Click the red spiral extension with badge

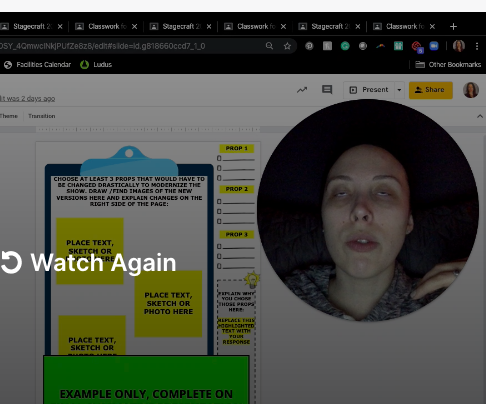pyautogui.click(x=417, y=47)
